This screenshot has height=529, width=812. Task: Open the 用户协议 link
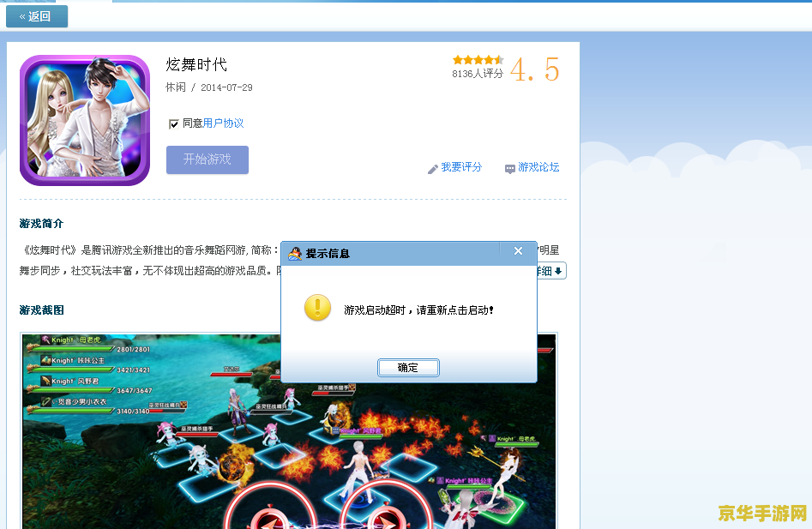(223, 123)
